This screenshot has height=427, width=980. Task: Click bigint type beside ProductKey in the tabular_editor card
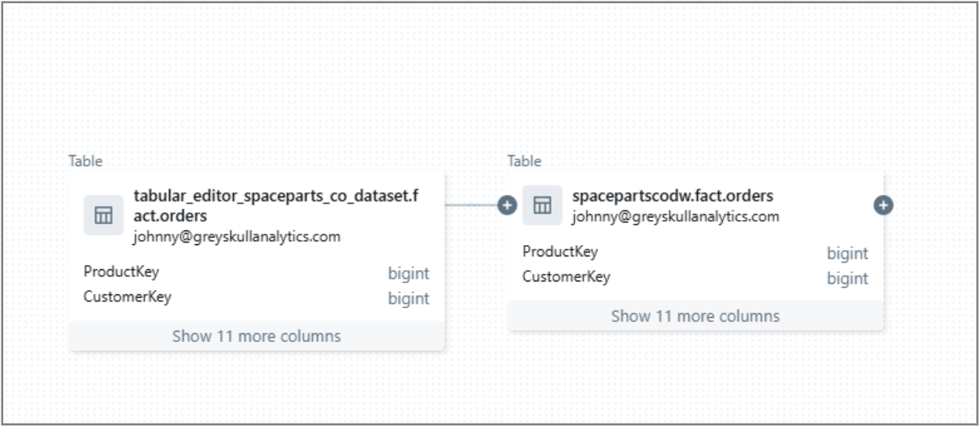pos(408,273)
